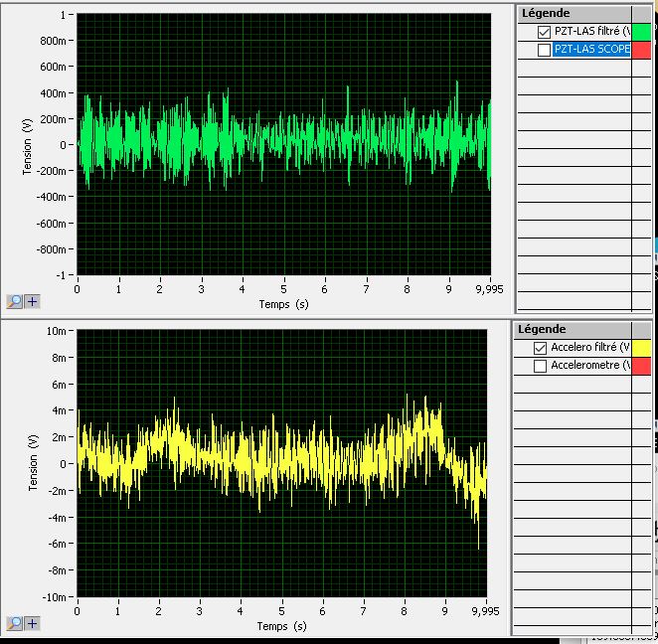Click yellow color swatch for Accelero filtré
Image resolution: width=658 pixels, height=644 pixels.
[x=641, y=348]
